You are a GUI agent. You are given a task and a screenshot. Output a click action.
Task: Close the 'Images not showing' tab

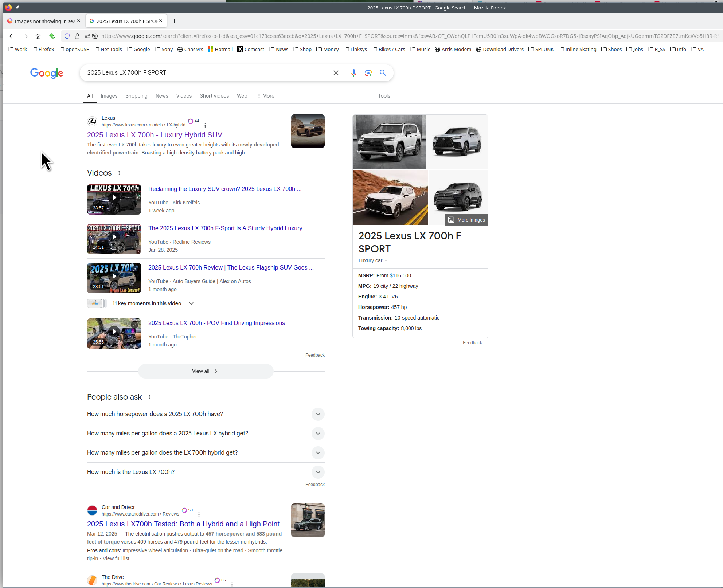click(x=79, y=21)
